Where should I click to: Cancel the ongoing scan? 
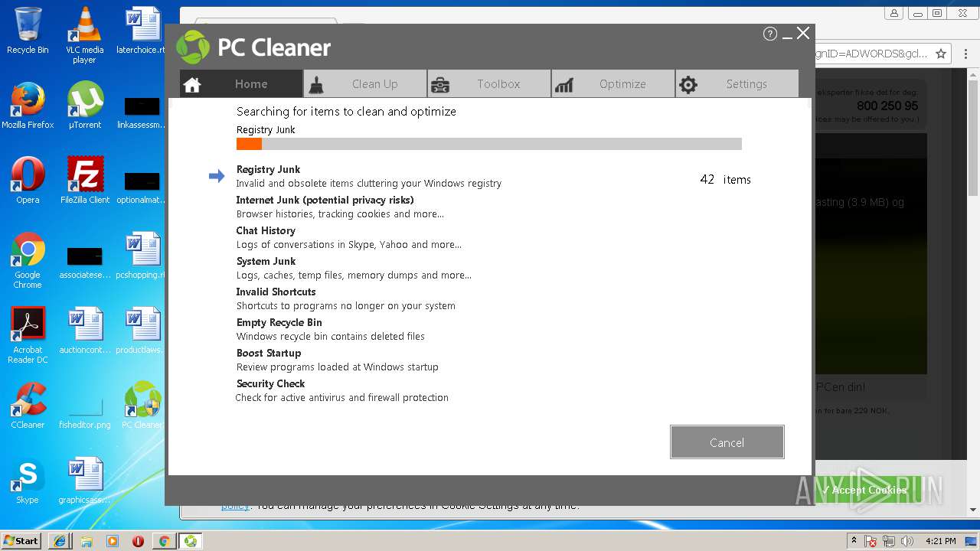(x=727, y=442)
